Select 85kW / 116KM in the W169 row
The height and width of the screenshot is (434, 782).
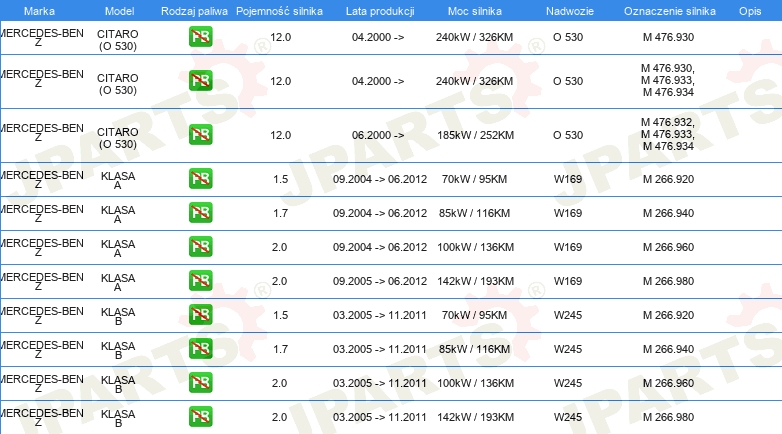pyautogui.click(x=474, y=213)
